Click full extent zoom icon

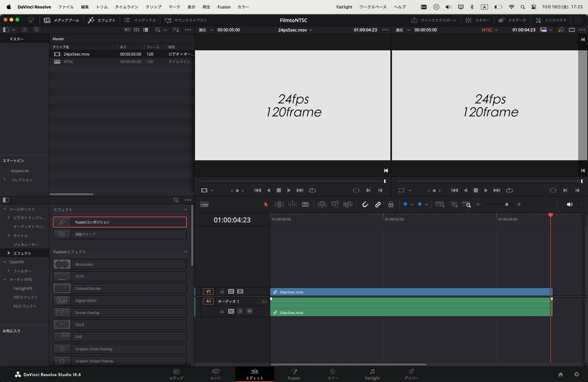(x=440, y=205)
